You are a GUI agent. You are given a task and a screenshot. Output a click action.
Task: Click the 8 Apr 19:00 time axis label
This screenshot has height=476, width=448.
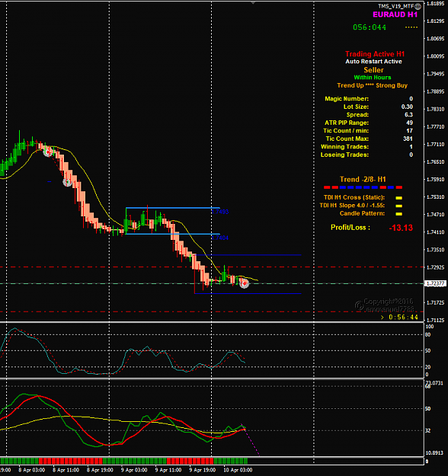(x=100, y=470)
